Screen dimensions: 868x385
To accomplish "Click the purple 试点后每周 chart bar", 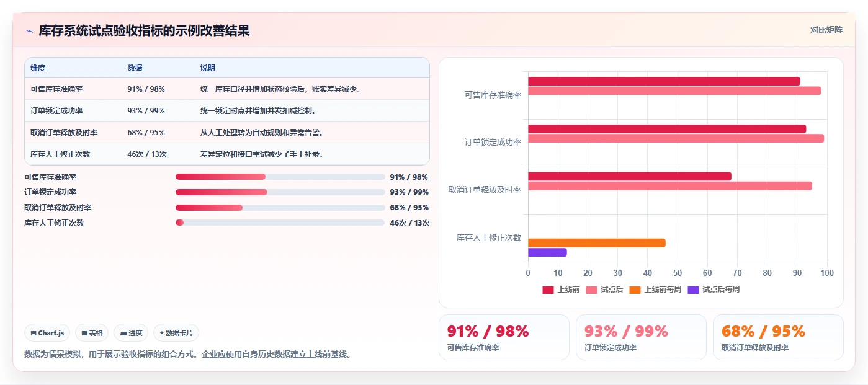I will point(547,252).
